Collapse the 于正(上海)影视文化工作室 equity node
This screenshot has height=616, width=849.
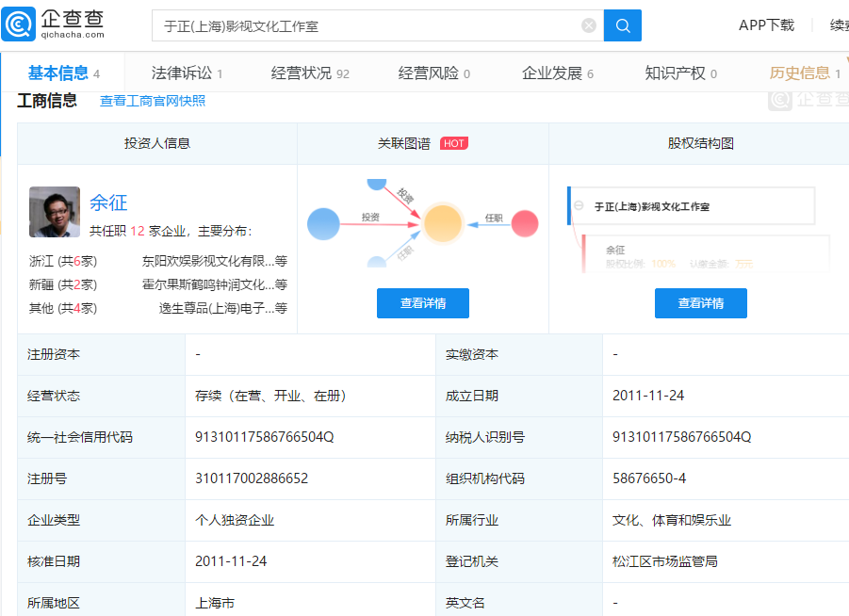click(x=579, y=205)
